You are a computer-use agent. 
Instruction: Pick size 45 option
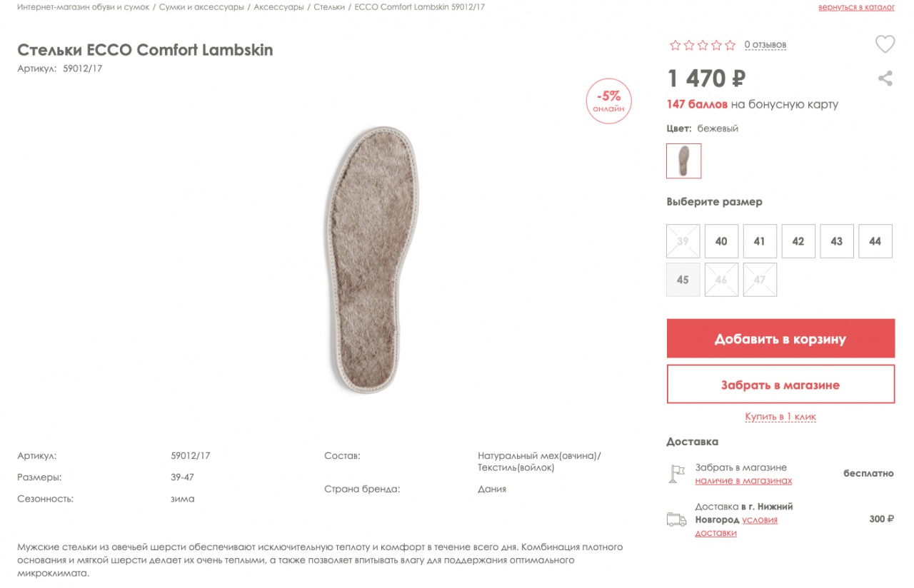coord(683,280)
